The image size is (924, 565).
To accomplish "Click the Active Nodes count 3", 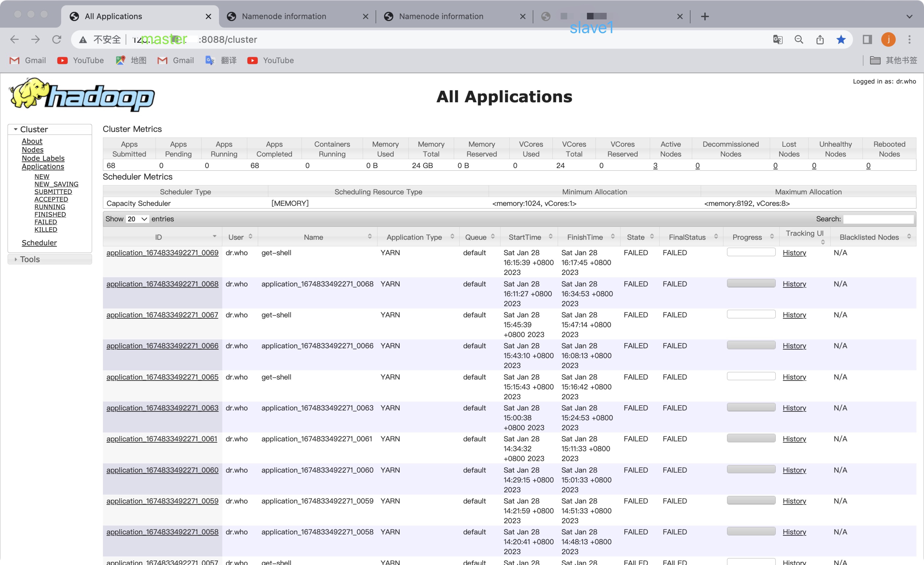I will [x=655, y=165].
